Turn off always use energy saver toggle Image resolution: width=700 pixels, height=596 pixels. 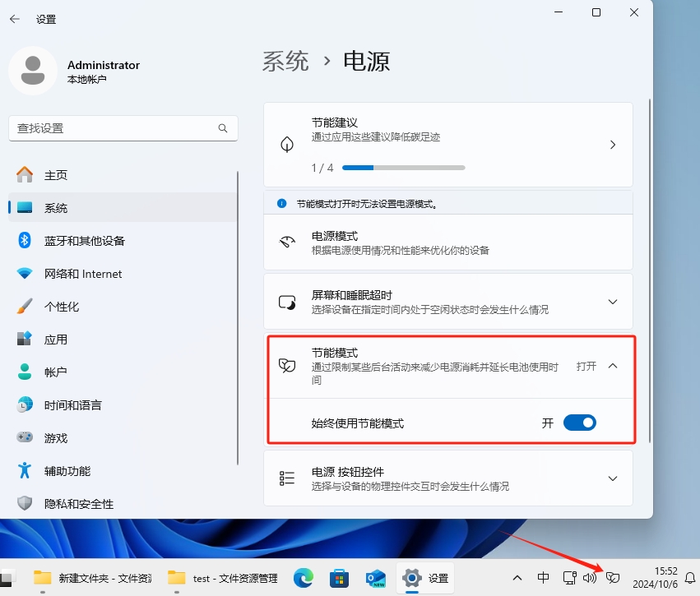click(579, 423)
